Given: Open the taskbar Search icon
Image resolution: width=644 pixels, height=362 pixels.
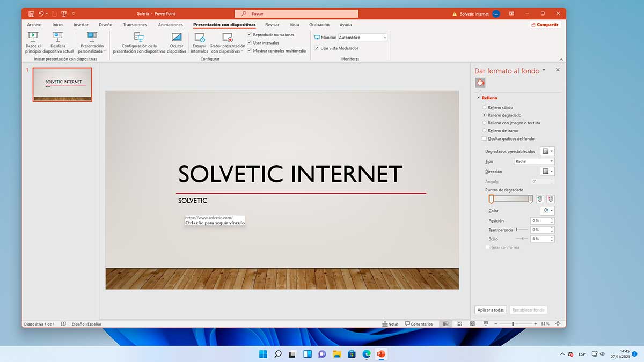Looking at the screenshot, I should coord(278,354).
